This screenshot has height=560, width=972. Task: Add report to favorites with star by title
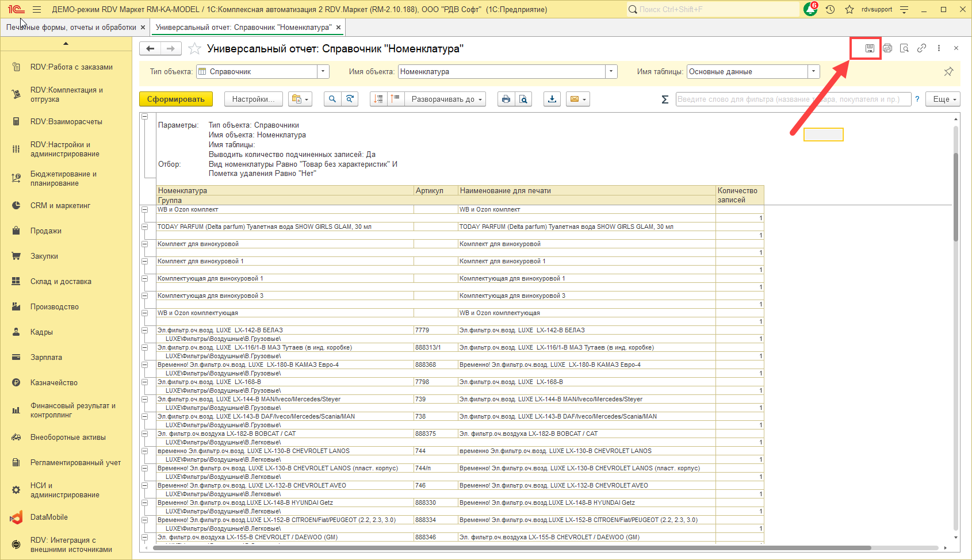tap(194, 49)
